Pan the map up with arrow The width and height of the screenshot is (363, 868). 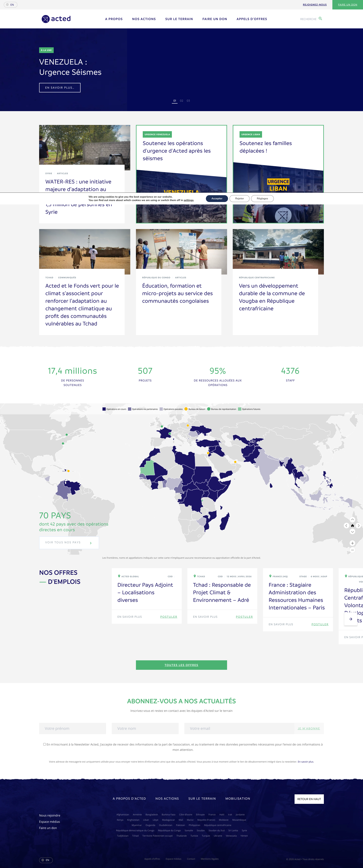(x=352, y=520)
